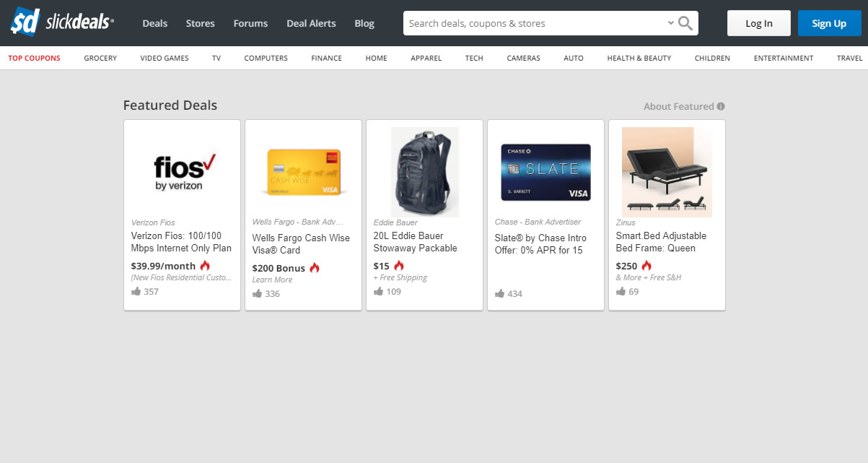Screen dimensions: 868x463
Task: Open the Wells Fargo Cash Wise card image
Action: 303,172
